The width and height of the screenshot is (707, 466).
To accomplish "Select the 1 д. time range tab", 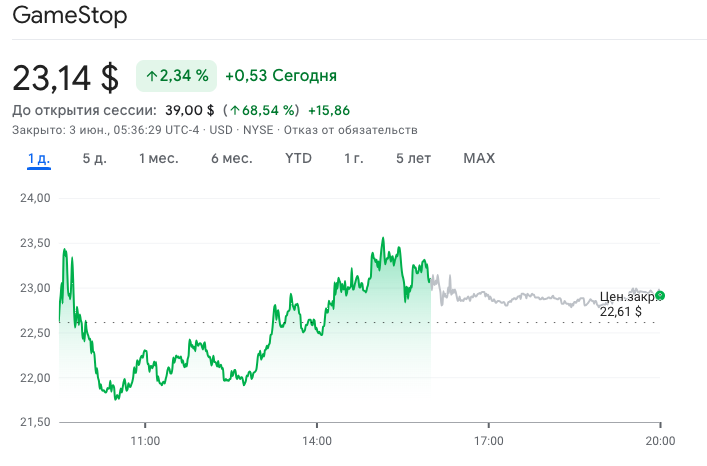I will point(39,158).
